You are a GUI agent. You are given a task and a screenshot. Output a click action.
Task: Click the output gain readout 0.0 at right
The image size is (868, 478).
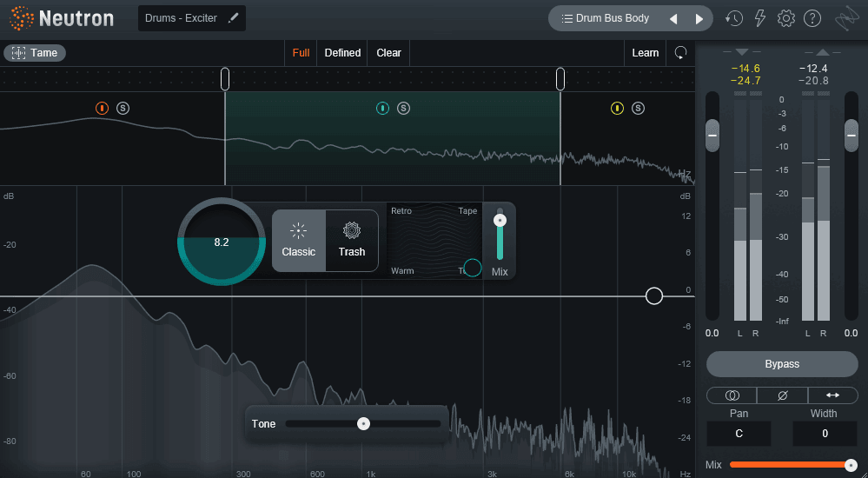851,334
